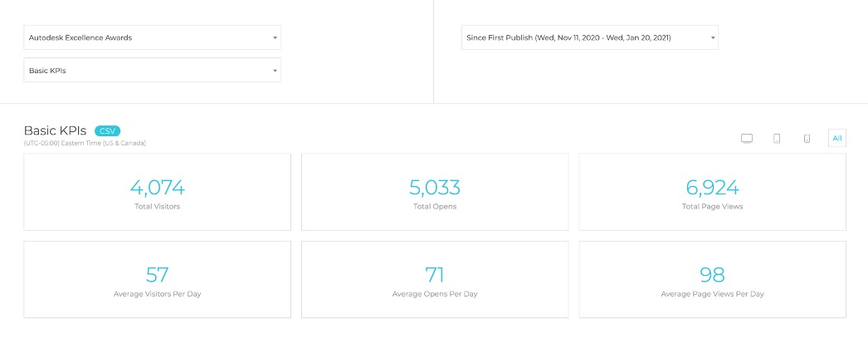The image size is (868, 339).
Task: Click the arrow on the publication selector
Action: (275, 38)
